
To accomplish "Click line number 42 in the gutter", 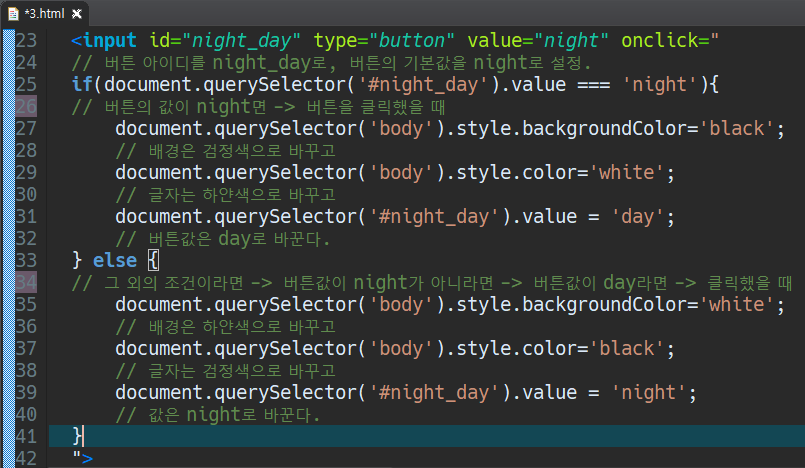I will click(26, 458).
